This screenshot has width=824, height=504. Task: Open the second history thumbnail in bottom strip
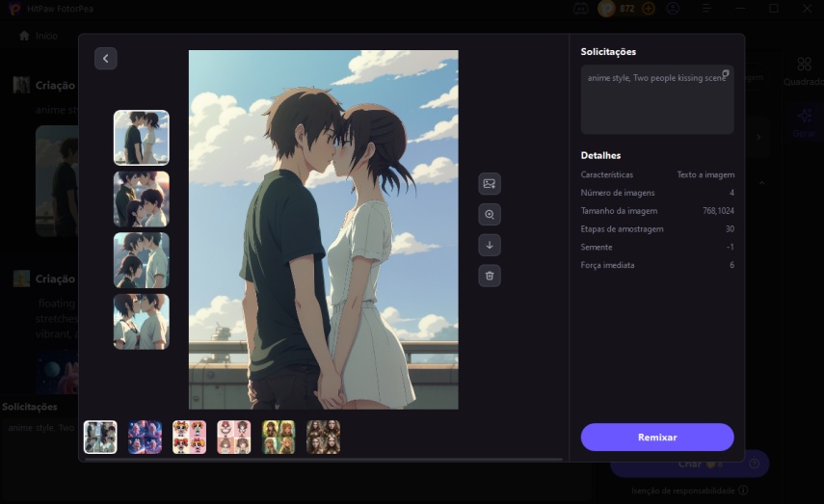click(x=145, y=437)
